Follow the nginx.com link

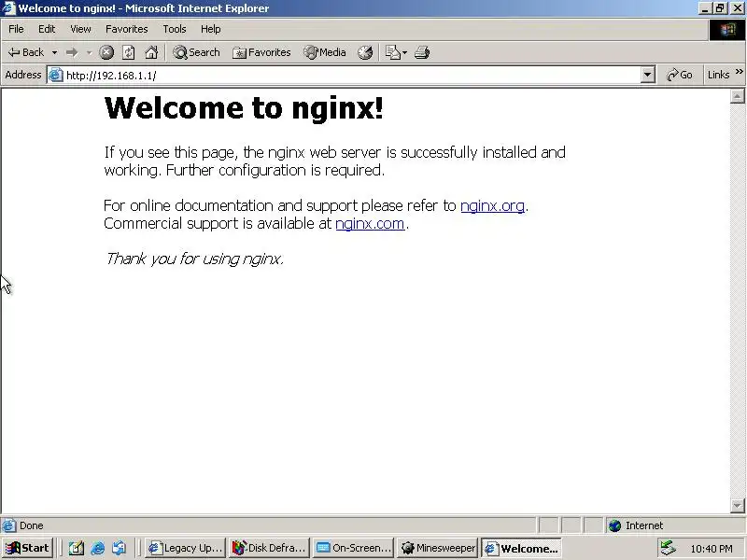coord(370,223)
